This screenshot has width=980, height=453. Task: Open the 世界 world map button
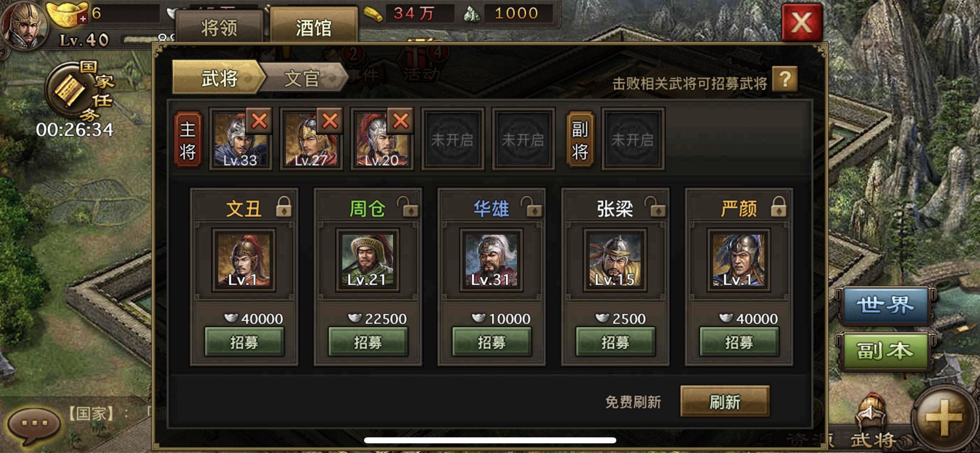[885, 305]
